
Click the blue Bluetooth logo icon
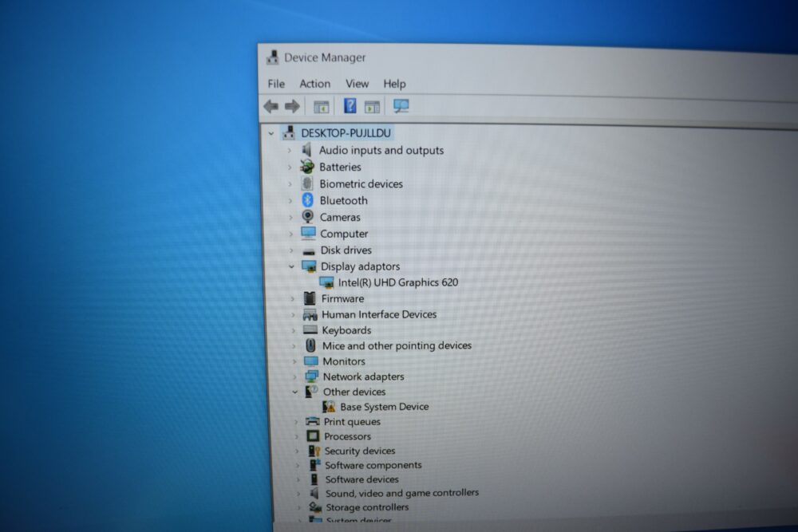307,200
